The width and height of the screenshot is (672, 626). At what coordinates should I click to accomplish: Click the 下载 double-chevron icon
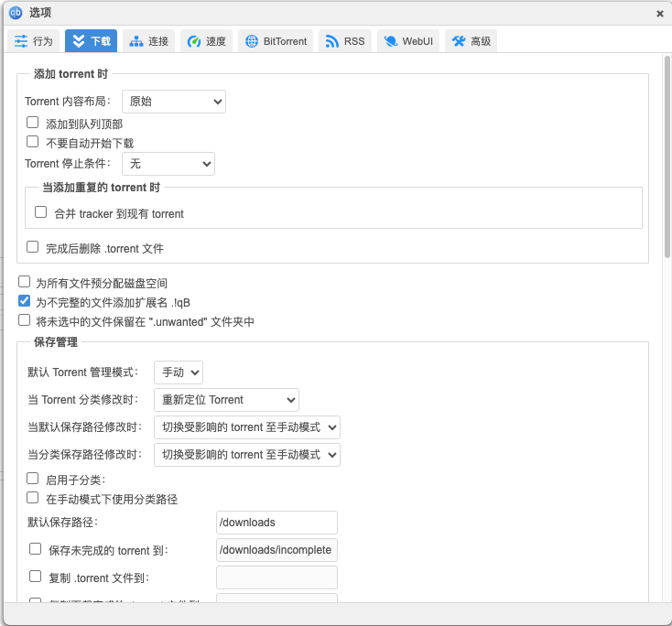tap(78, 41)
